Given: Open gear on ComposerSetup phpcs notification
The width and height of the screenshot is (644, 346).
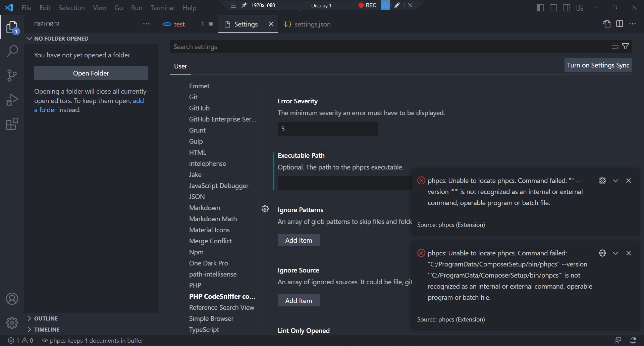Looking at the screenshot, I should pyautogui.click(x=602, y=253).
